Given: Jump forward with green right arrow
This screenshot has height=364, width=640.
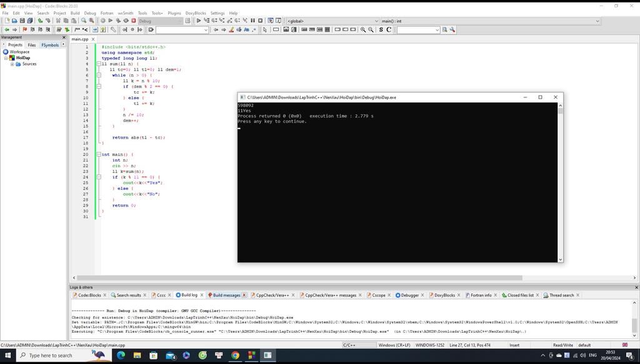Looking at the screenshot, I should pyautogui.click(x=15, y=30).
